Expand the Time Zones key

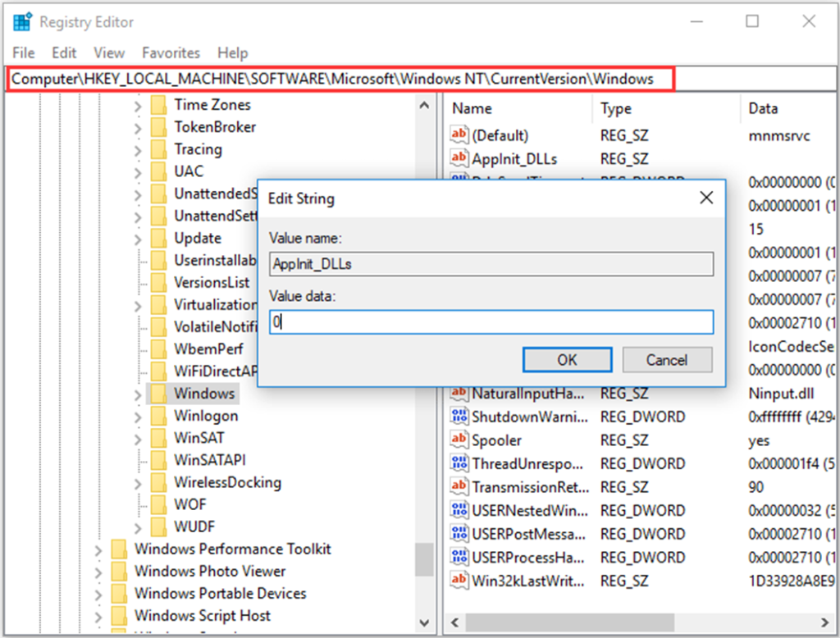coord(138,106)
